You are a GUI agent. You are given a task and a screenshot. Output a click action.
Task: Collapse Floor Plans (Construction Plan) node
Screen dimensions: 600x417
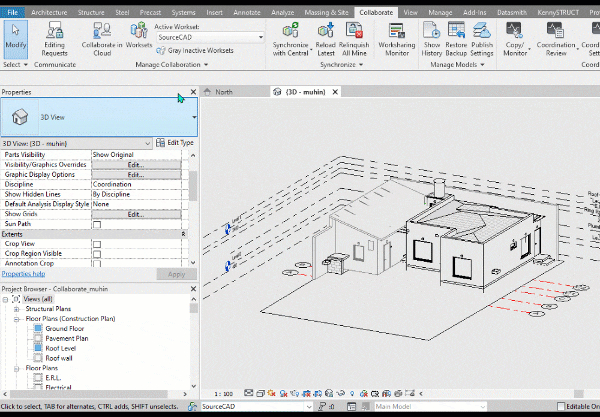pyautogui.click(x=16, y=319)
